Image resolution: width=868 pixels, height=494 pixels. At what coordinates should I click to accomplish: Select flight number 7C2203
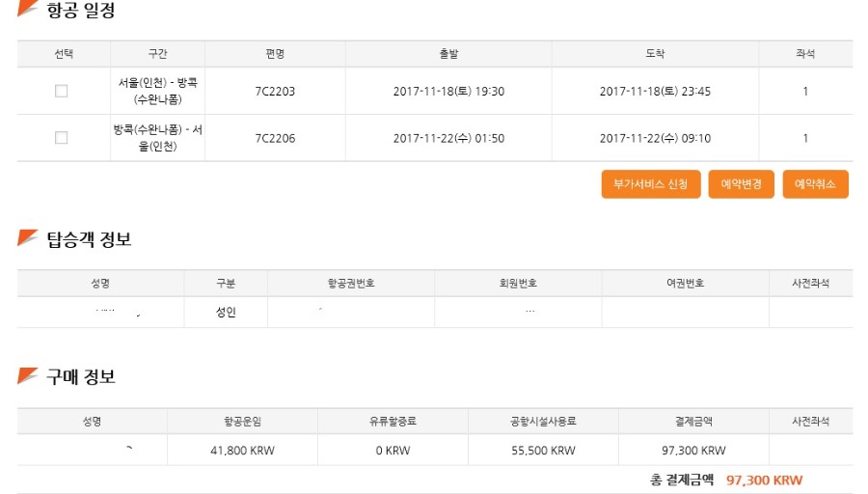(275, 91)
